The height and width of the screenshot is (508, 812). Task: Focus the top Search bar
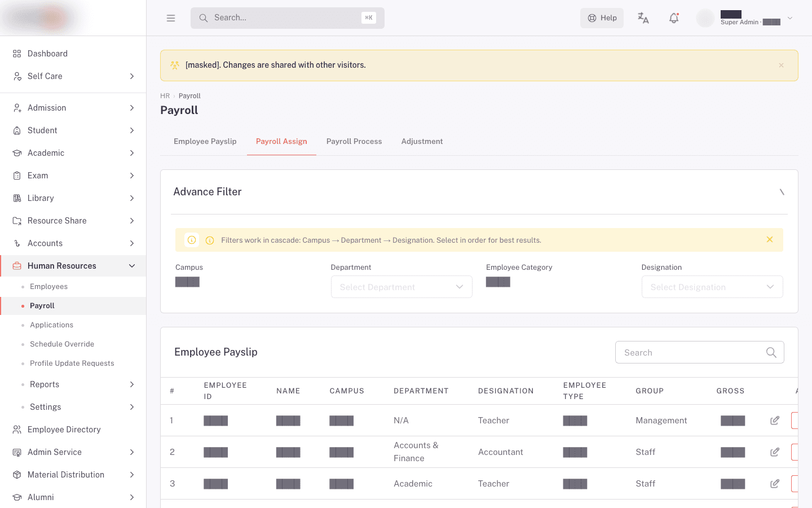click(288, 18)
